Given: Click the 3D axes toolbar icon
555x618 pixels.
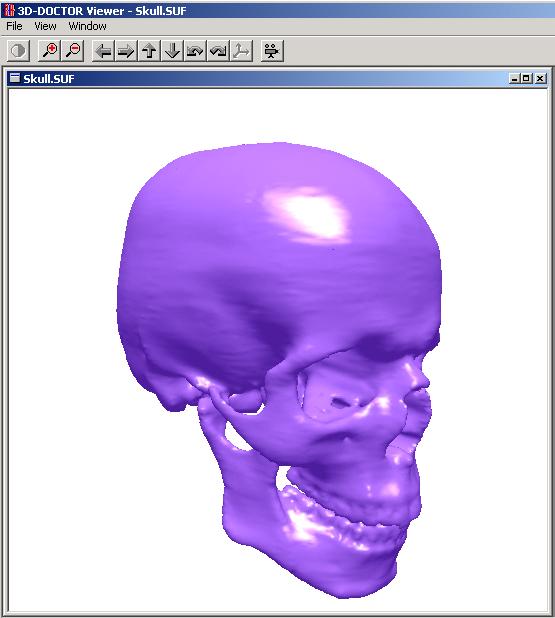Looking at the screenshot, I should (241, 51).
